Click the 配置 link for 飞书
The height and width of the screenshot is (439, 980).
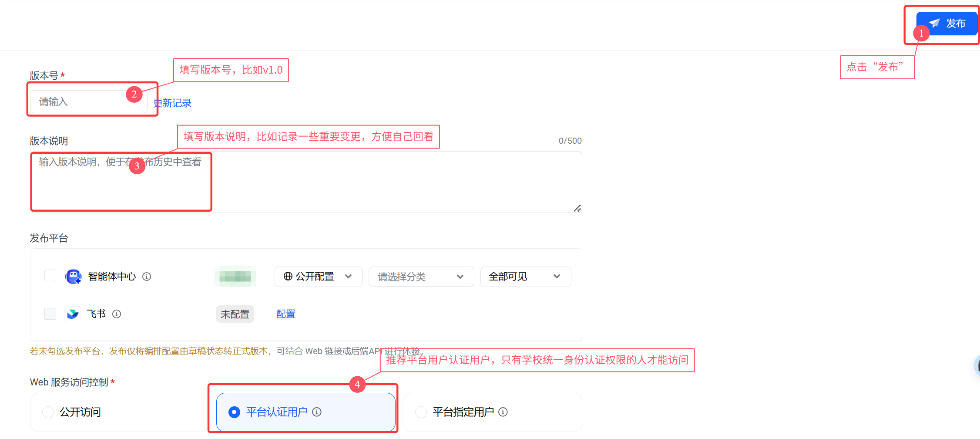tap(286, 314)
